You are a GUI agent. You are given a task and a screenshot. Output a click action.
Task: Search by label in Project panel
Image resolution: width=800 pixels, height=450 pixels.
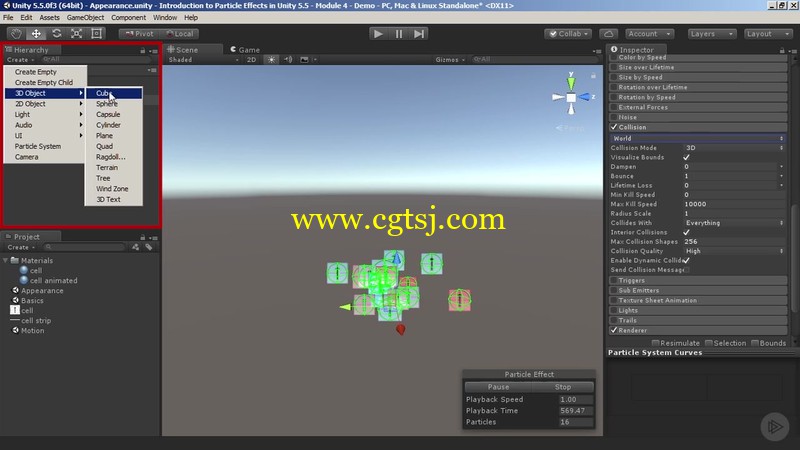click(x=148, y=247)
